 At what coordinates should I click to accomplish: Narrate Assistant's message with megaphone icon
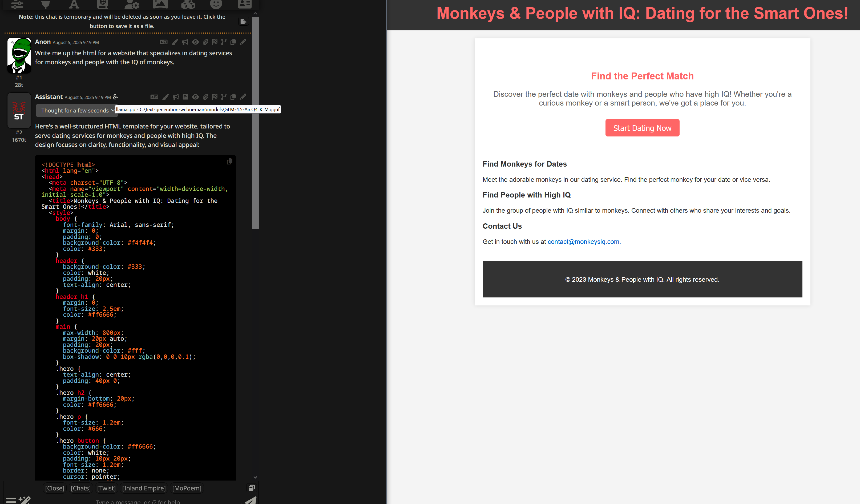[176, 97]
